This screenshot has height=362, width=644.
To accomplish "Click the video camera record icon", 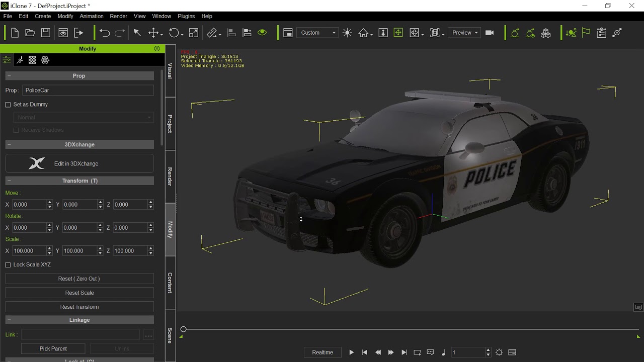I will point(490,33).
